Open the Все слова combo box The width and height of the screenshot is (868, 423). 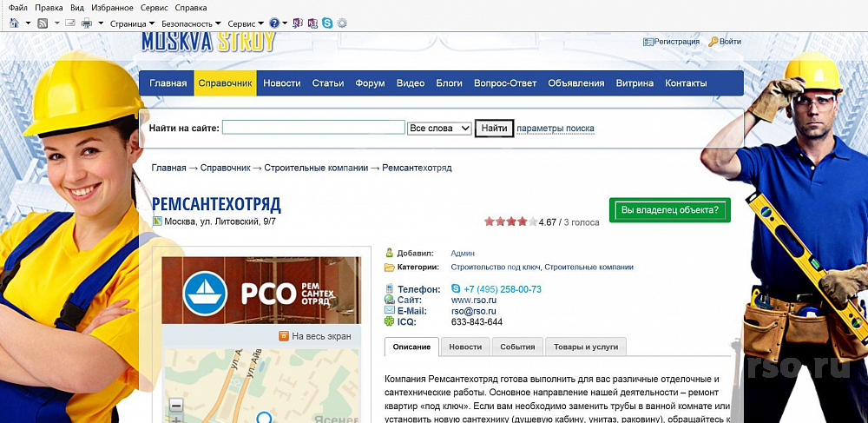click(x=439, y=128)
